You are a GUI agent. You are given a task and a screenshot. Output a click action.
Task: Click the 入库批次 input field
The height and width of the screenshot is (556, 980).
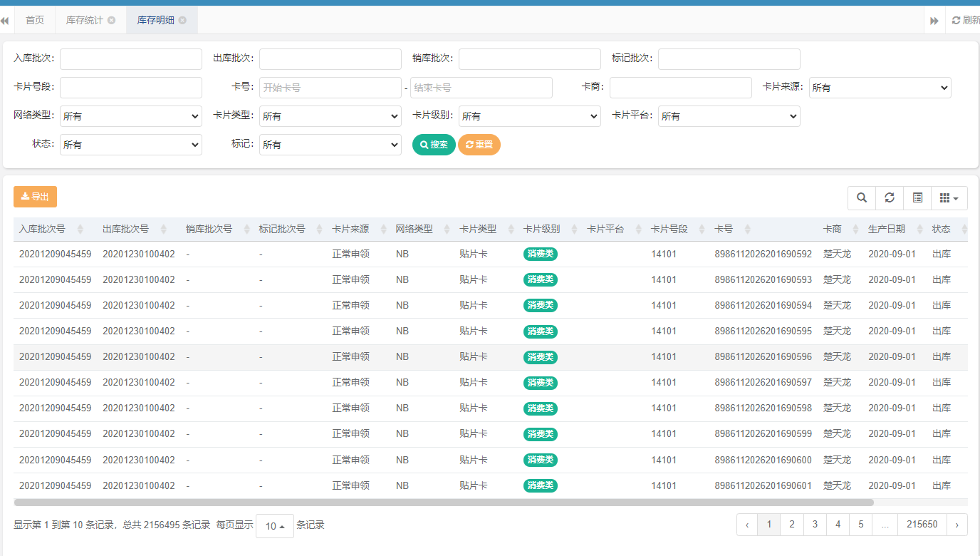click(x=131, y=58)
